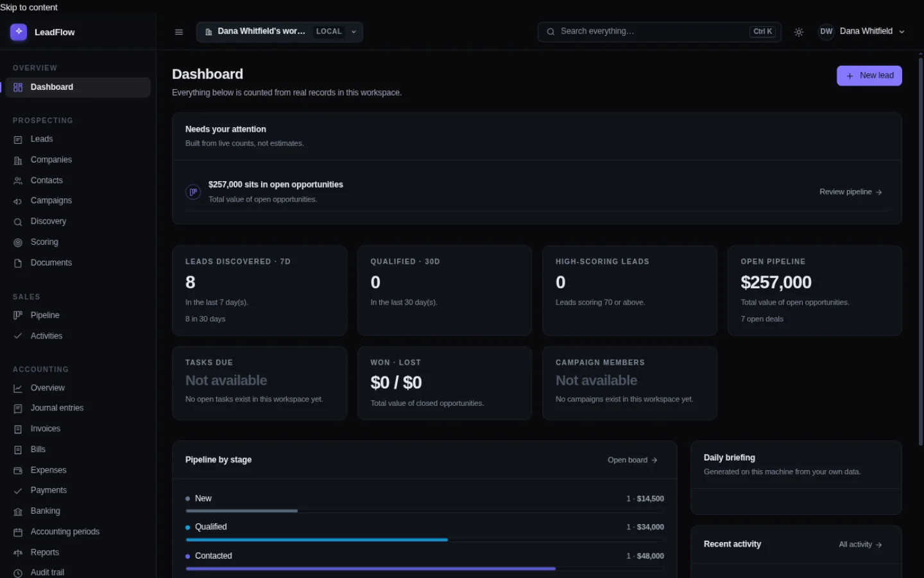Click the Documents file icon
924x578 pixels.
point(18,263)
